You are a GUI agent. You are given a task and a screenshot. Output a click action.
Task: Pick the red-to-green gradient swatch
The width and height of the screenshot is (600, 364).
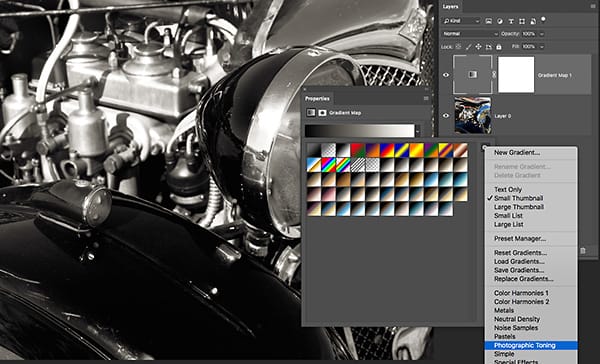pyautogui.click(x=358, y=150)
